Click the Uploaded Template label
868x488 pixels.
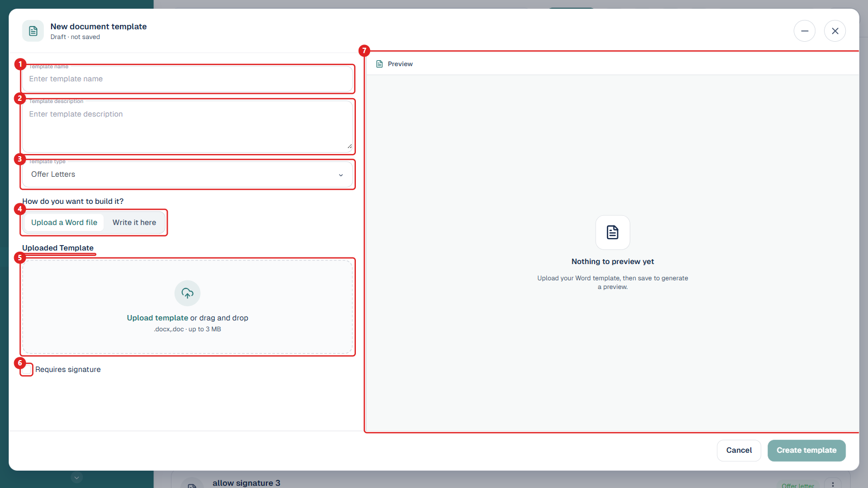coord(58,248)
